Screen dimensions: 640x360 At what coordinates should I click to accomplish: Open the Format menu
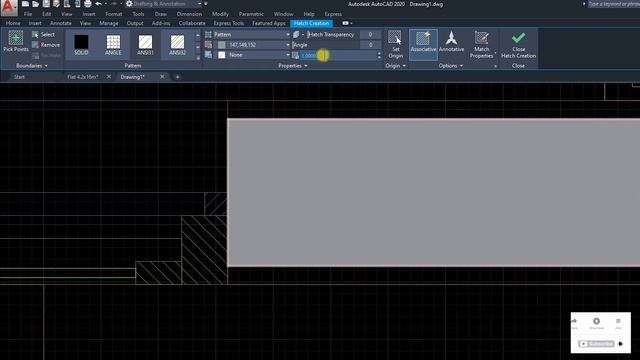click(x=113, y=14)
